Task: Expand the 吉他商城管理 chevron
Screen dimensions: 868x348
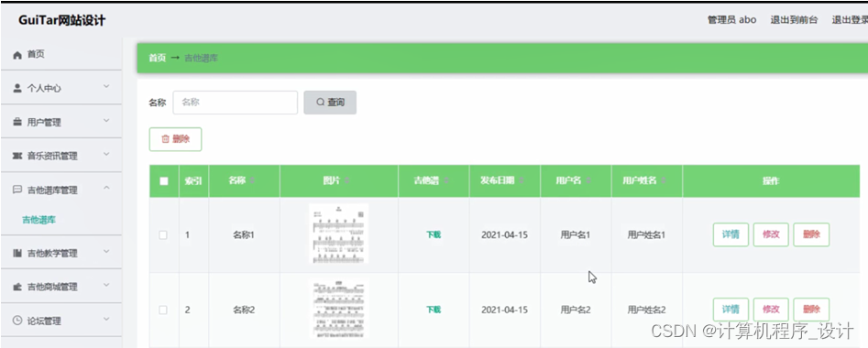Action: [x=107, y=285]
